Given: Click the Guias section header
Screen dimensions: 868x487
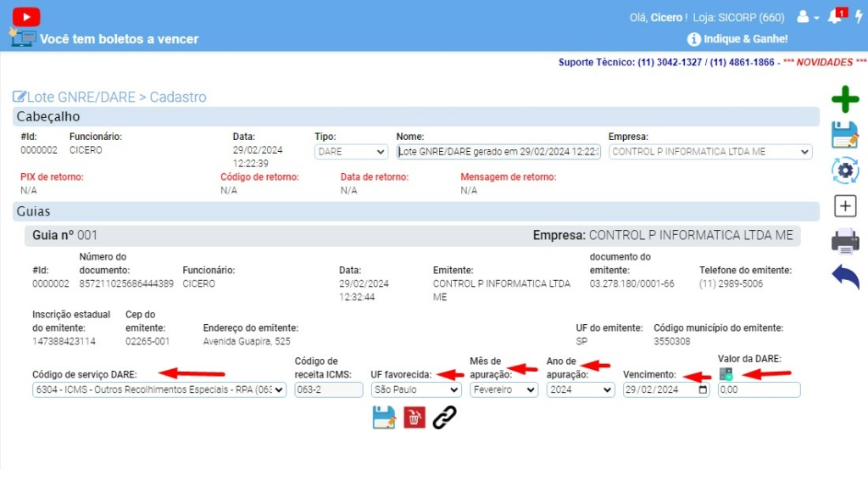Looking at the screenshot, I should (415, 211).
